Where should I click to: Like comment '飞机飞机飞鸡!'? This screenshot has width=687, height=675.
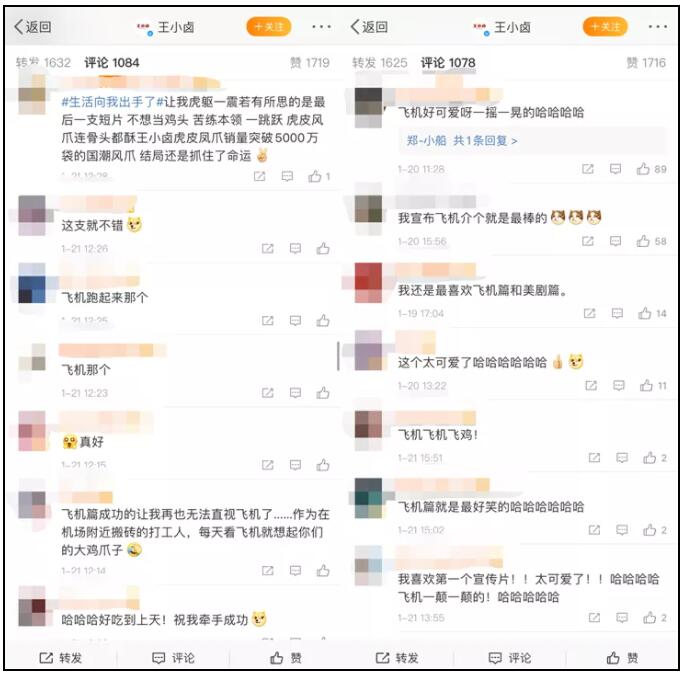click(x=655, y=458)
